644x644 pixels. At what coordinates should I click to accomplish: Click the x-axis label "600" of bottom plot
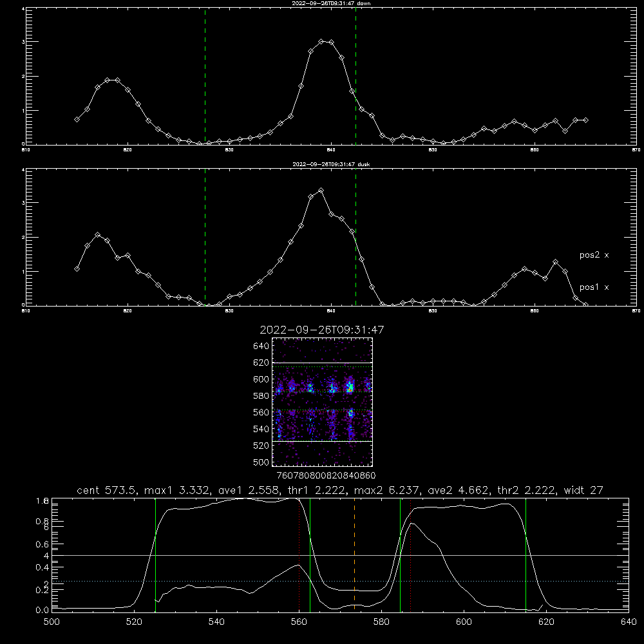pyautogui.click(x=464, y=622)
